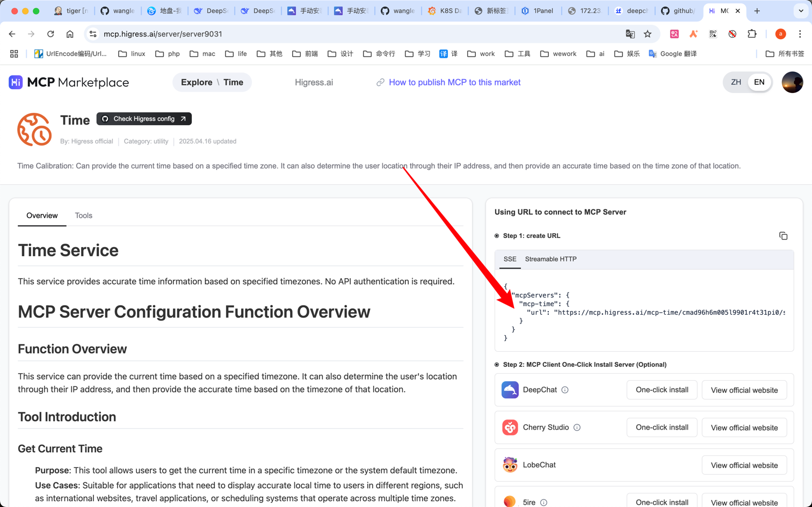812x507 pixels.
Task: View official website for Cherry Studio
Action: tap(744, 428)
